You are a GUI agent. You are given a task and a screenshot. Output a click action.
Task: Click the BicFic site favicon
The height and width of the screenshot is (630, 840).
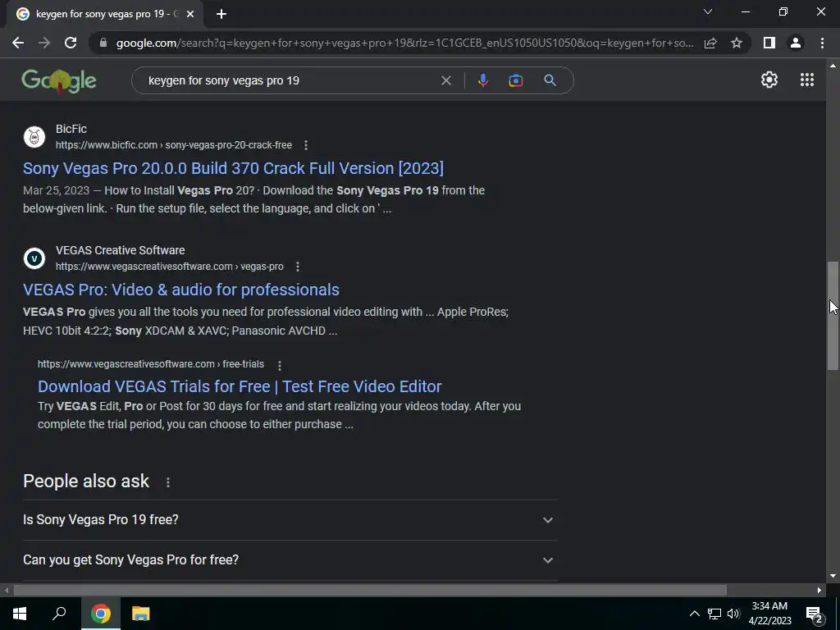tap(34, 137)
